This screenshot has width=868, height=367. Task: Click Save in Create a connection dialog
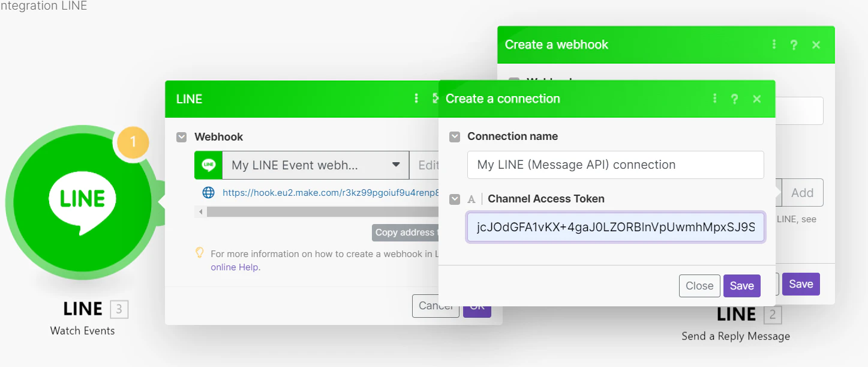(x=742, y=286)
